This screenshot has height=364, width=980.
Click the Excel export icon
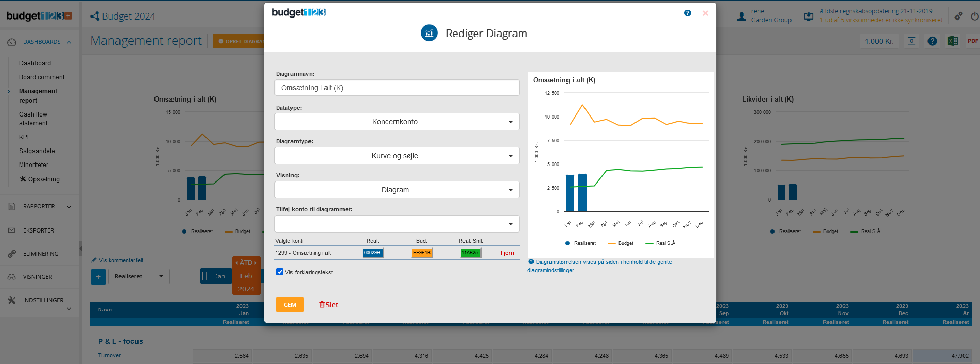tap(953, 41)
